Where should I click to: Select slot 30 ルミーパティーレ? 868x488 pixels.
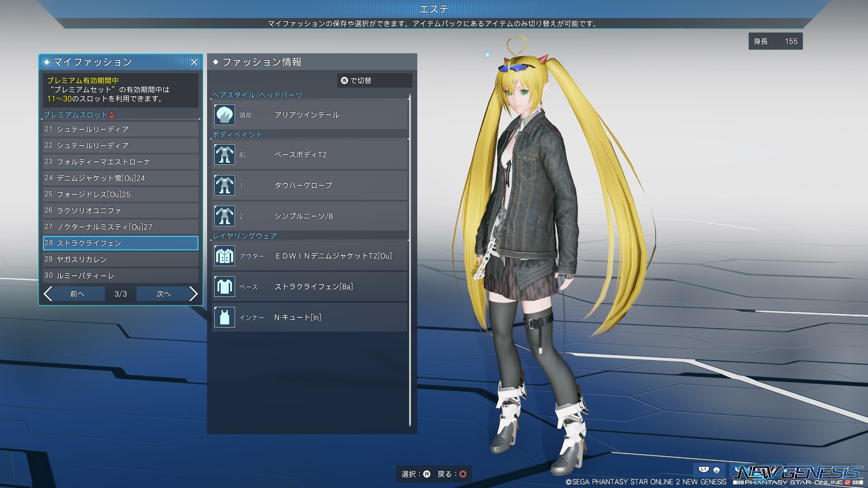(x=121, y=276)
